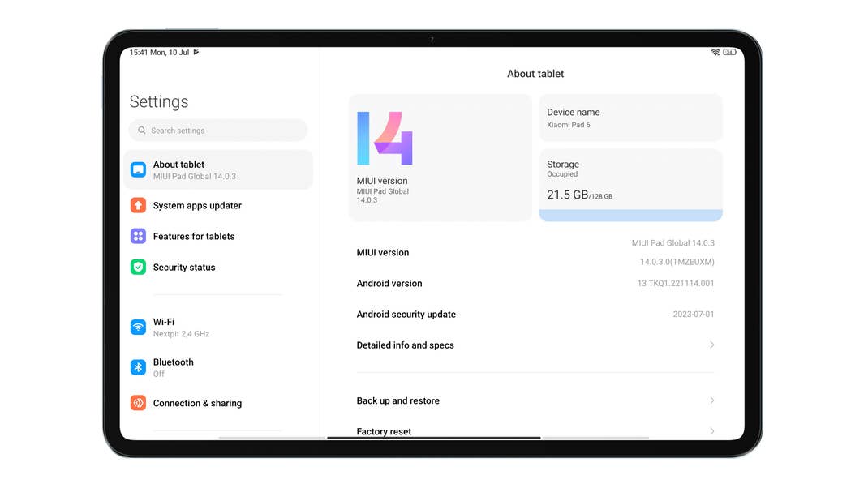868x488 pixels.
Task: Open Security status via its shield icon
Action: point(138,267)
